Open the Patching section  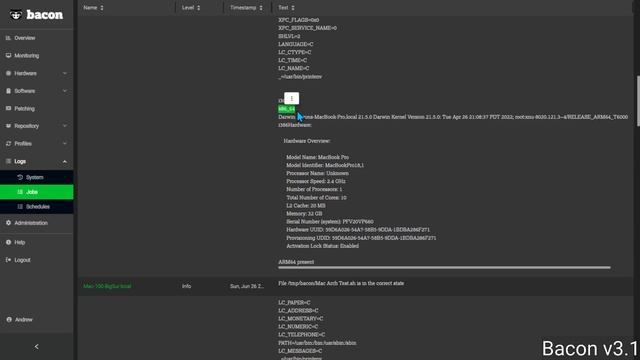click(x=24, y=109)
